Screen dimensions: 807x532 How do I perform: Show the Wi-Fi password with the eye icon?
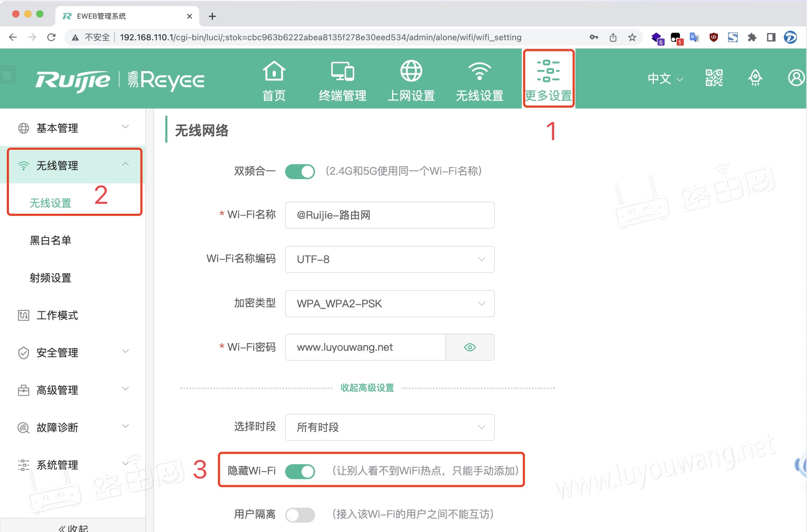[470, 347]
